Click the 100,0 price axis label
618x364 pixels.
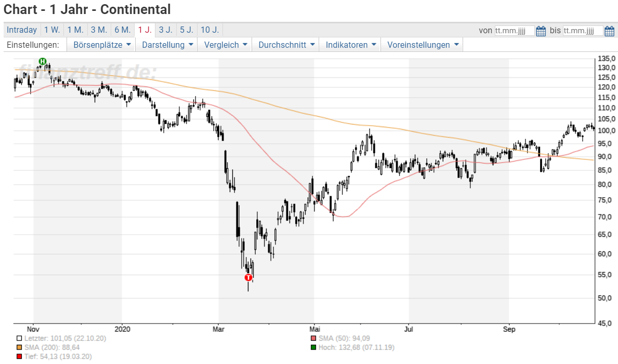pyautogui.click(x=607, y=131)
